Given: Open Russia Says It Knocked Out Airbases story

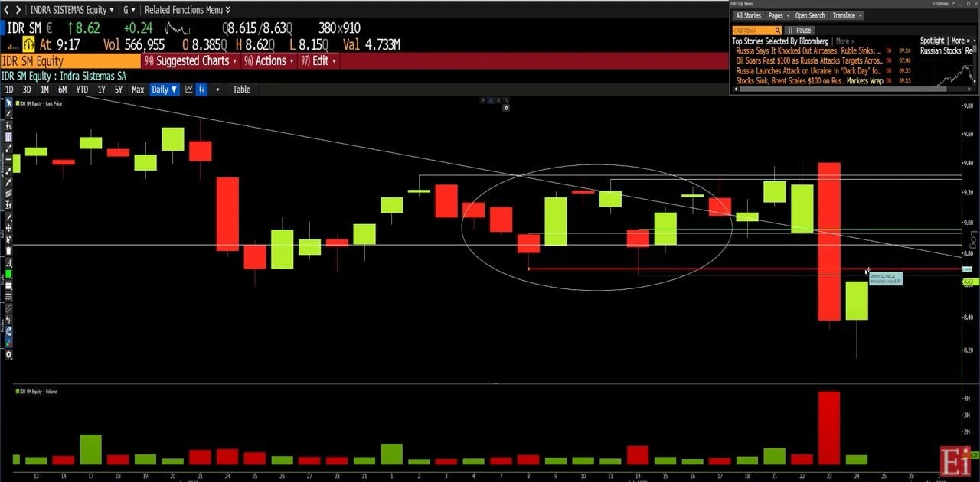Looking at the screenshot, I should coord(808,50).
